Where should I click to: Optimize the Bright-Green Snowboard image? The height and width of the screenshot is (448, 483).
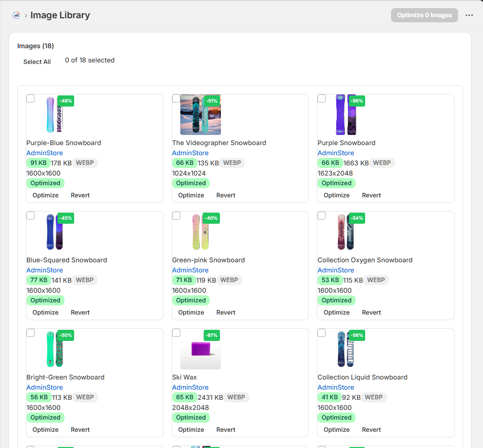tap(46, 430)
